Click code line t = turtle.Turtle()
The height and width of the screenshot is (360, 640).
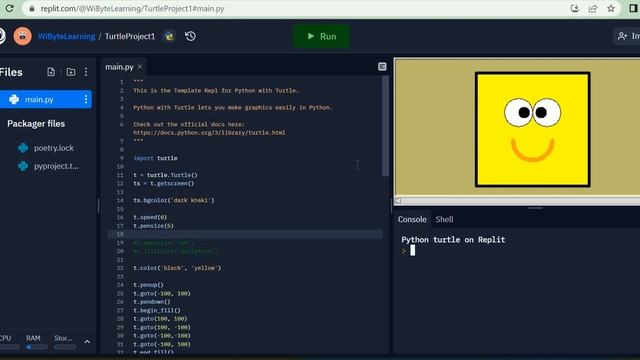tap(165, 175)
